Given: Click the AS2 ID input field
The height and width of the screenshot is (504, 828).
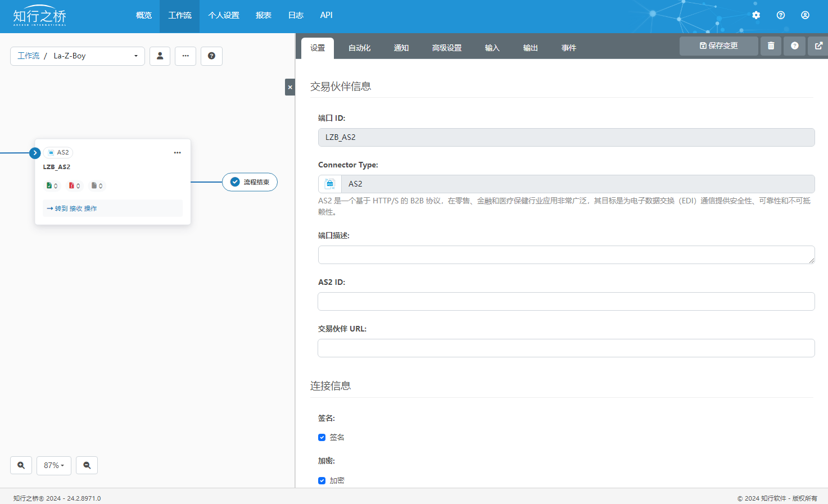Looking at the screenshot, I should click(566, 302).
